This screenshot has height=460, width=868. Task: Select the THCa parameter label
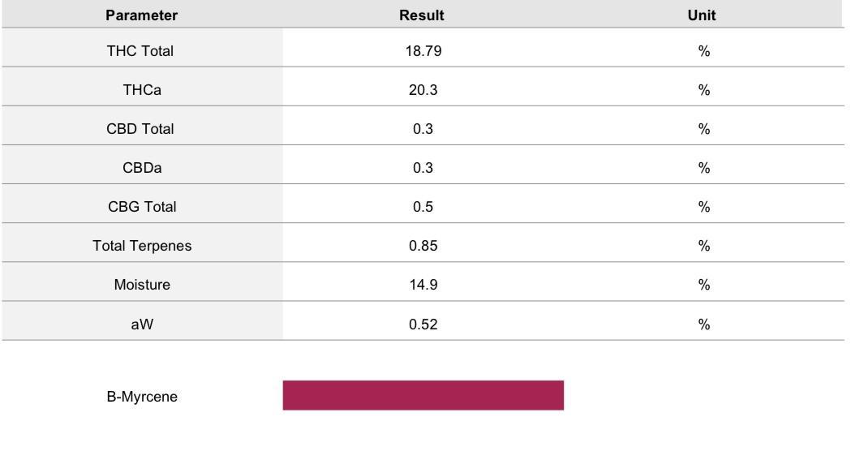pos(142,90)
